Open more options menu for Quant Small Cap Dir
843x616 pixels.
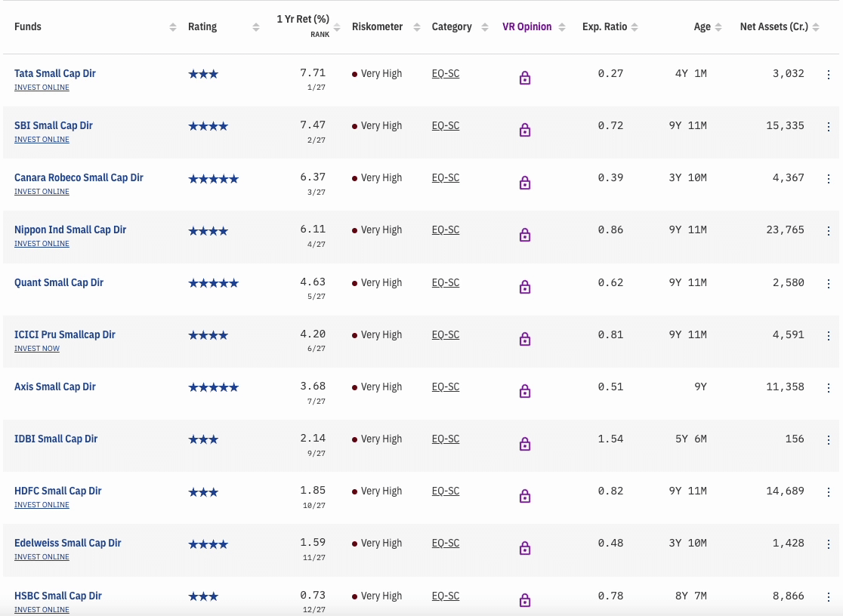click(x=828, y=284)
